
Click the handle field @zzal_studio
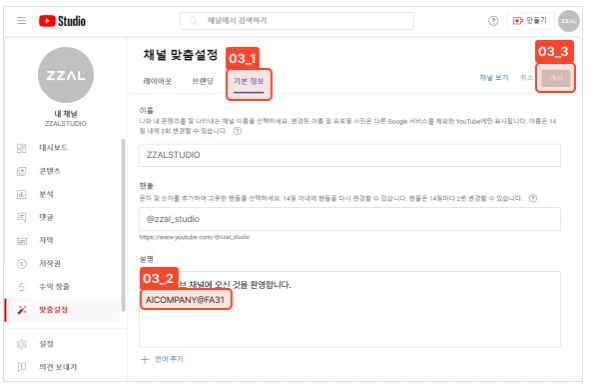[x=349, y=219]
